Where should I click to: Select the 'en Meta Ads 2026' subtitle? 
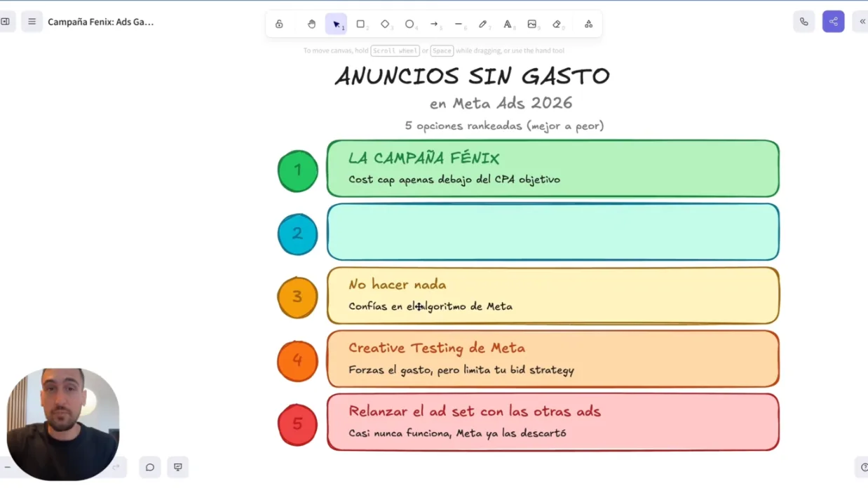tap(501, 103)
